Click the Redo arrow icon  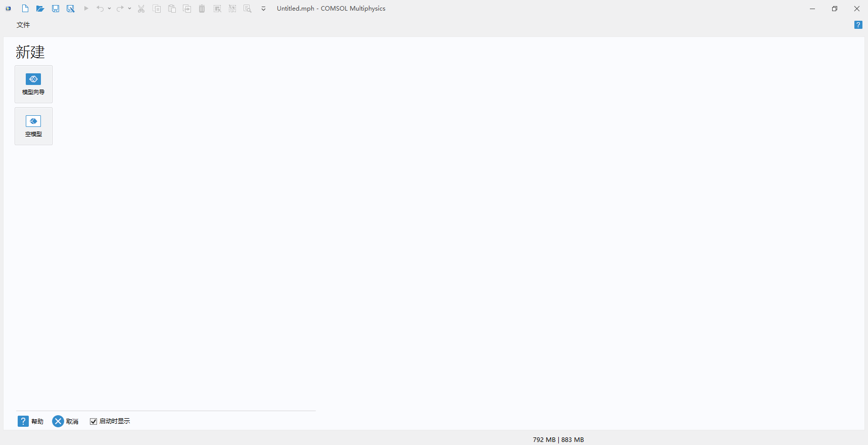120,9
